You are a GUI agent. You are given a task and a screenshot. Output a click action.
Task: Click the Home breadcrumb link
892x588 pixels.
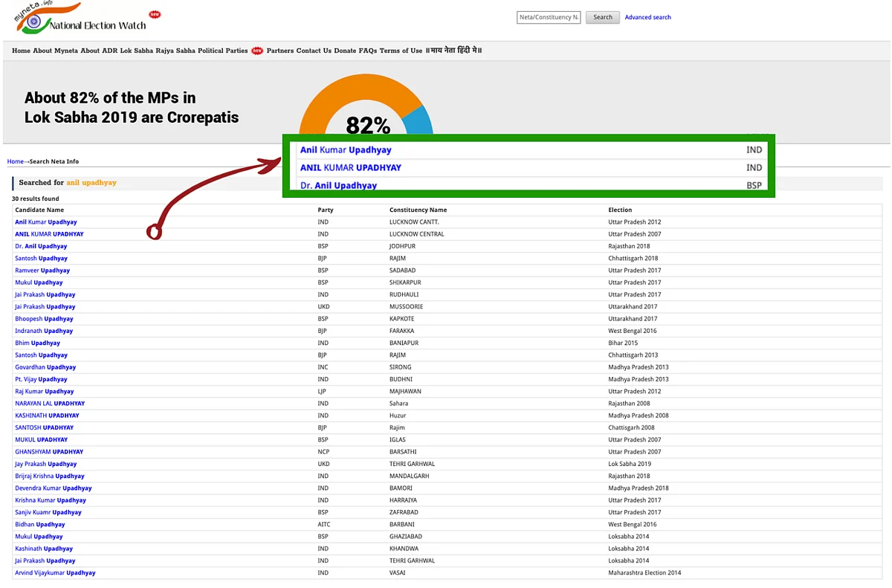(x=16, y=161)
